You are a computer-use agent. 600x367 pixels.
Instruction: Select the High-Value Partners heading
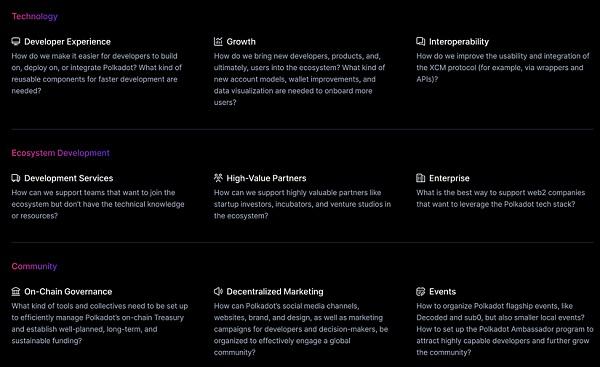click(x=266, y=178)
